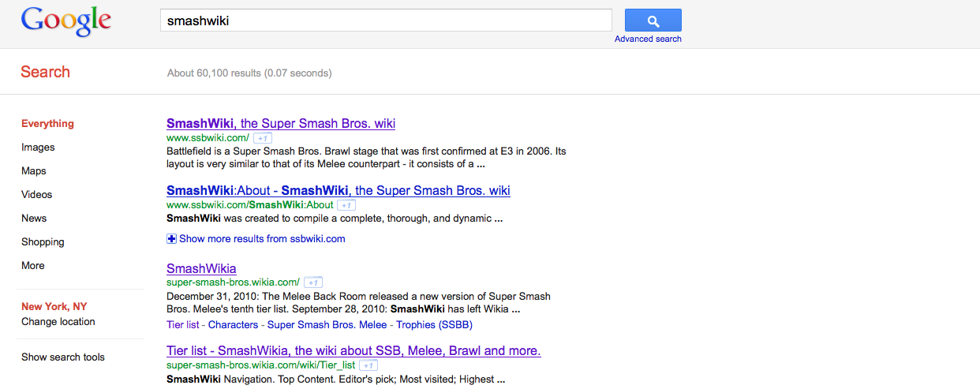Open SmashWiki, the Super Smash Bros. wiki result
Screen dimensions: 980x389
tap(281, 124)
